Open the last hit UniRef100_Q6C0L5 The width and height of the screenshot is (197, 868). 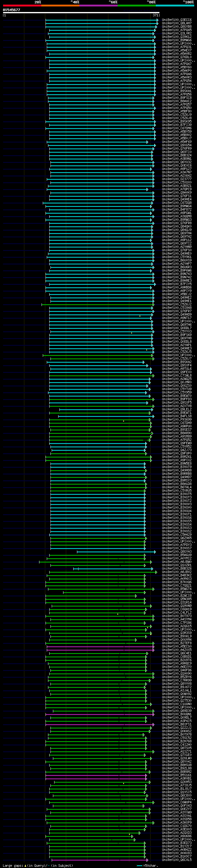point(177,860)
